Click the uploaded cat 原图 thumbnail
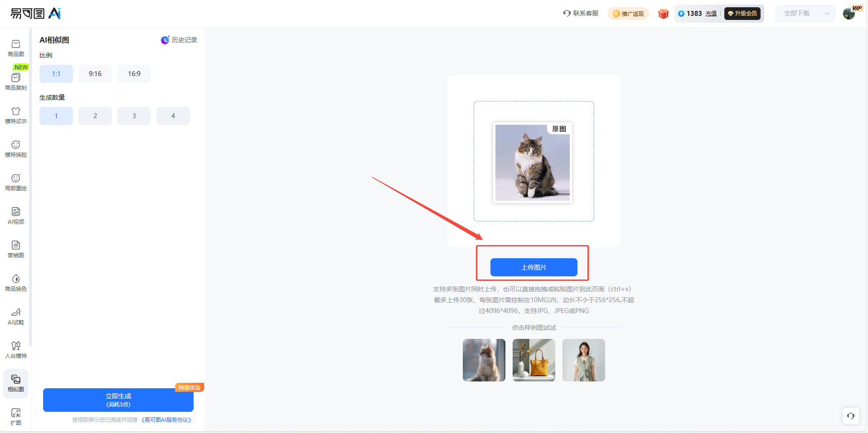This screenshot has height=434, width=868. point(533,163)
